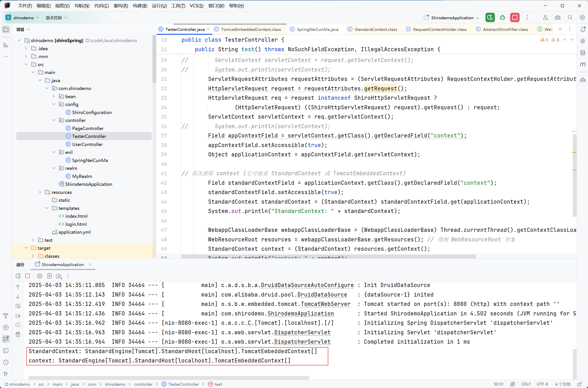Close the ShirodemoApplication run tab

pyautogui.click(x=90, y=265)
